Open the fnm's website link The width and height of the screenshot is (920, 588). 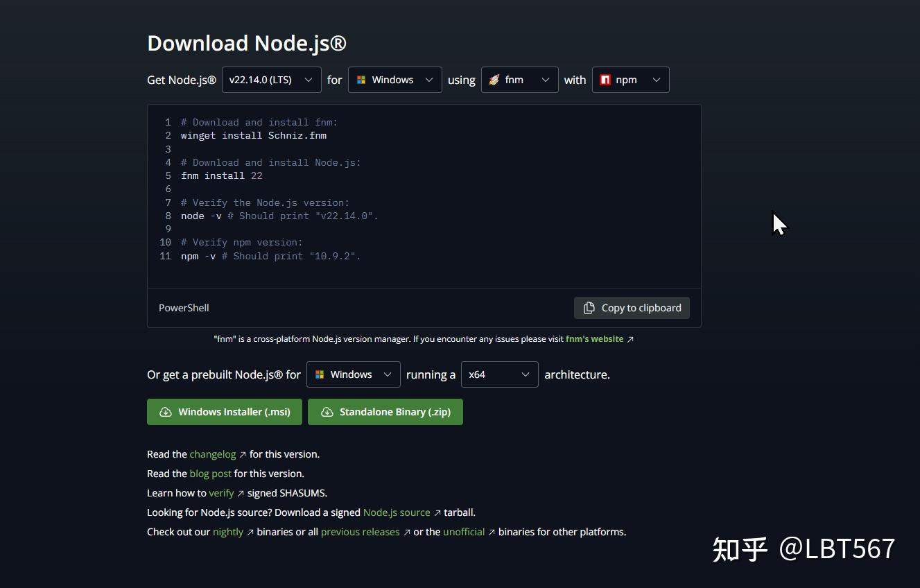click(594, 339)
